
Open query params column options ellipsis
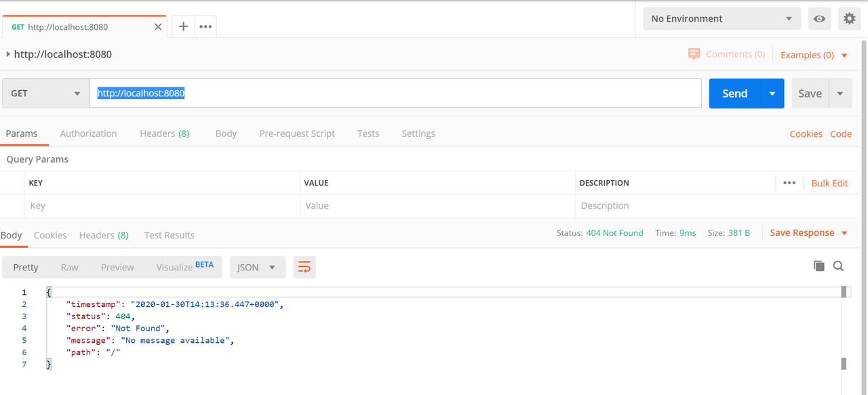(789, 183)
